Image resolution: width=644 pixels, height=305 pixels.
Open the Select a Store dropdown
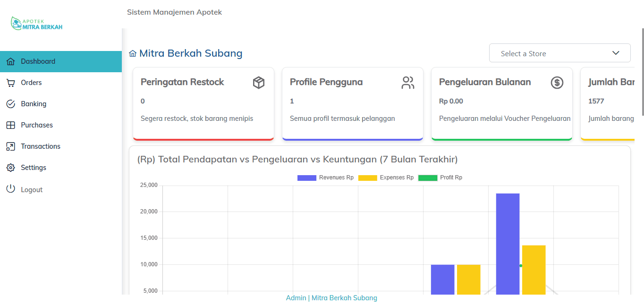tap(552, 53)
